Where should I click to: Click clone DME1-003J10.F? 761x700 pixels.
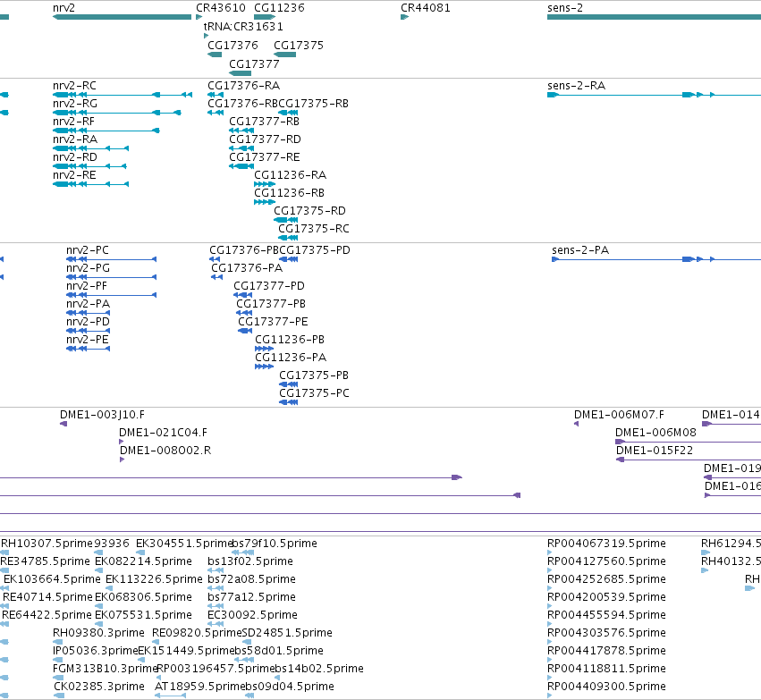pos(102,415)
